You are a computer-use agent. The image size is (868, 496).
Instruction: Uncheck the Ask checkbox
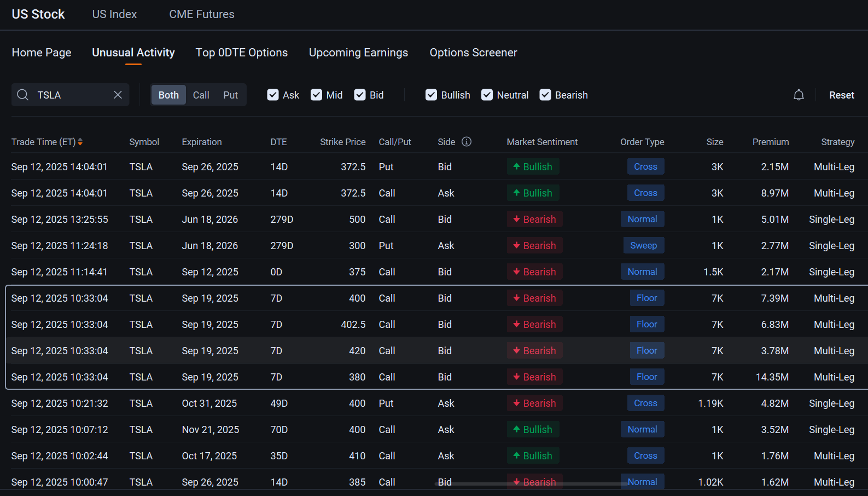click(x=273, y=95)
